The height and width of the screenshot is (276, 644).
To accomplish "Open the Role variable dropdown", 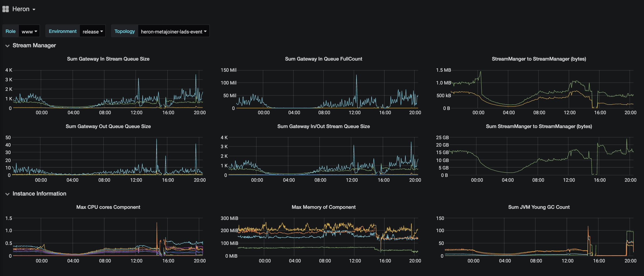I will coord(29,31).
